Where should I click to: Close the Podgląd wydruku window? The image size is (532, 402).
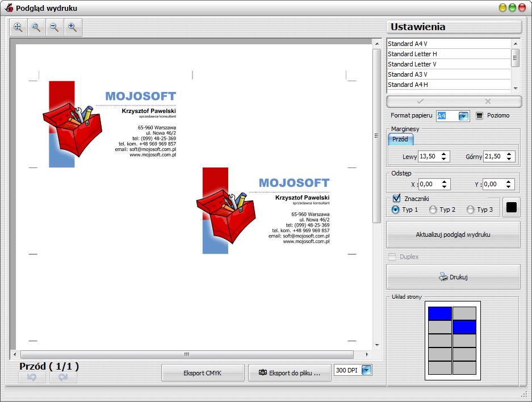pyautogui.click(x=522, y=7)
